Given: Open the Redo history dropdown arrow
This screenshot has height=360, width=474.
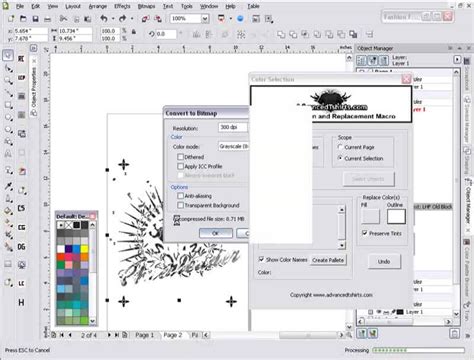Looking at the screenshot, I should coord(132,19).
